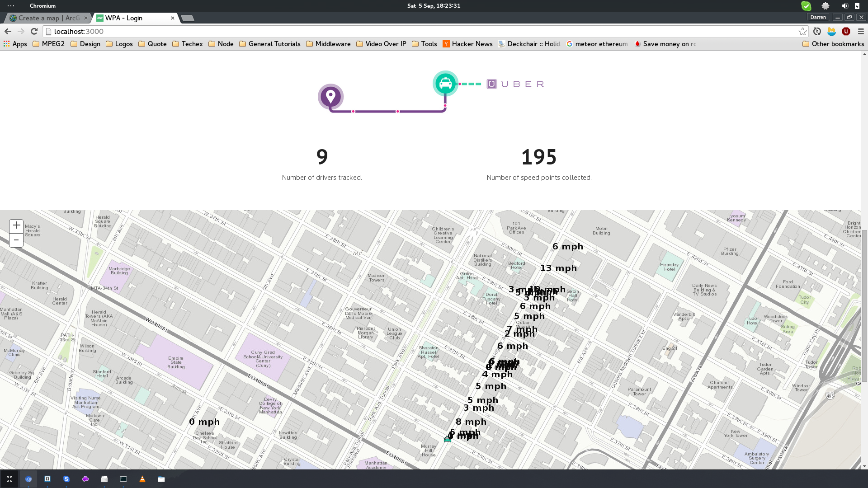
Task: Expand the Other bookmarks folder
Action: 833,44
